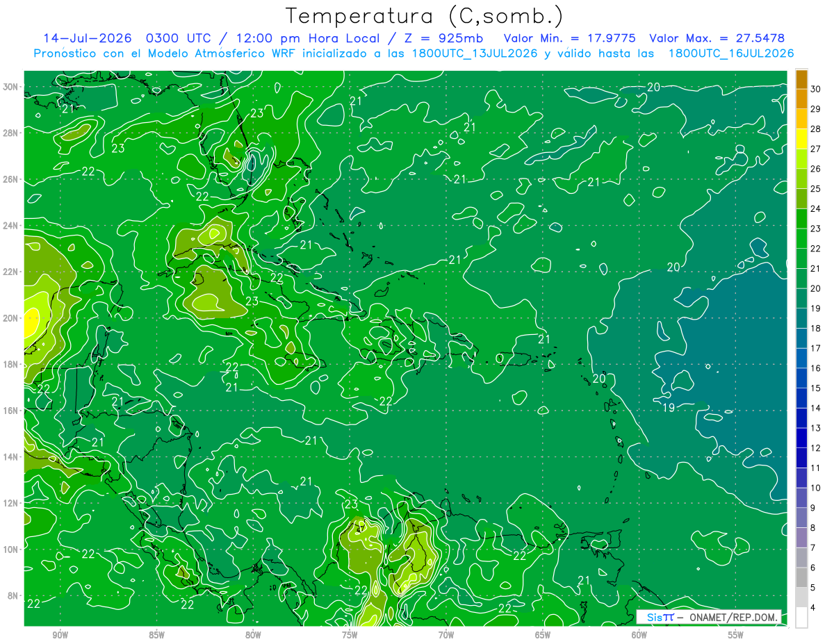Click the title "Temperatura (C,somb.)"
This screenshot has height=644, width=834.
(x=425, y=16)
